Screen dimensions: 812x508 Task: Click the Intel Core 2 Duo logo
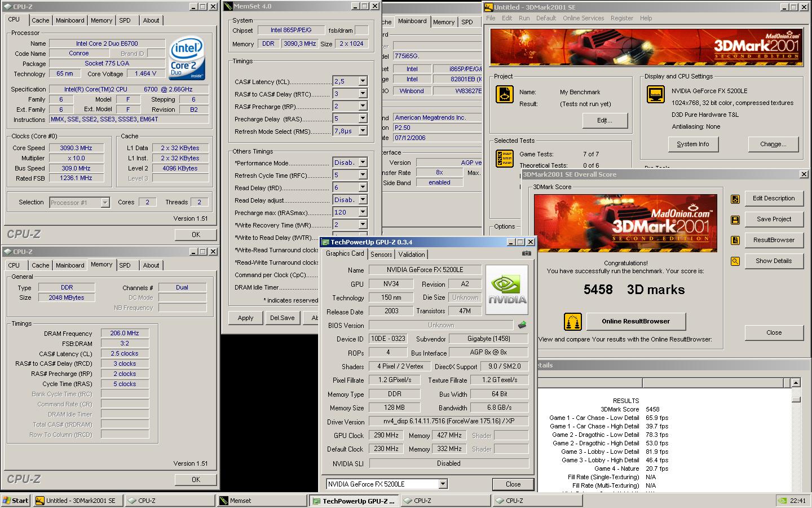(187, 59)
